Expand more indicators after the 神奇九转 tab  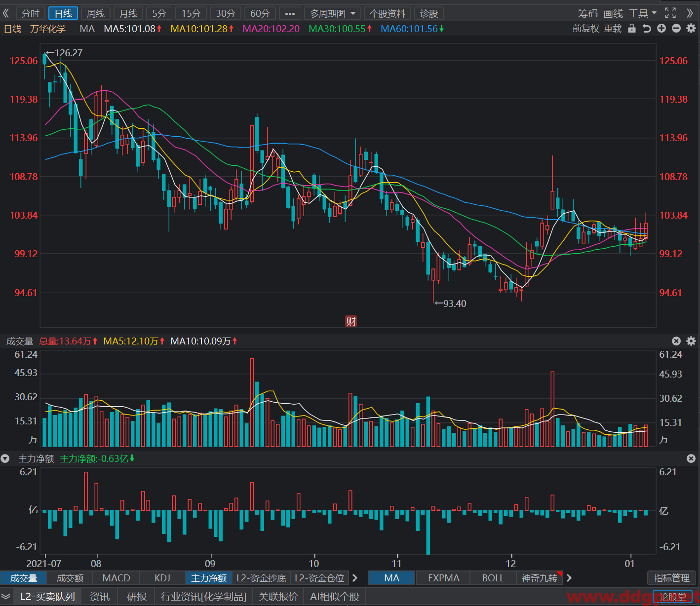point(569,578)
